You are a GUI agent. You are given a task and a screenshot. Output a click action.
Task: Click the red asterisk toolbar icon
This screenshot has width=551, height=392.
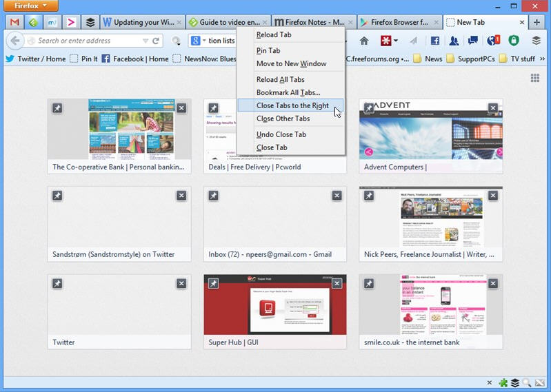click(386, 41)
